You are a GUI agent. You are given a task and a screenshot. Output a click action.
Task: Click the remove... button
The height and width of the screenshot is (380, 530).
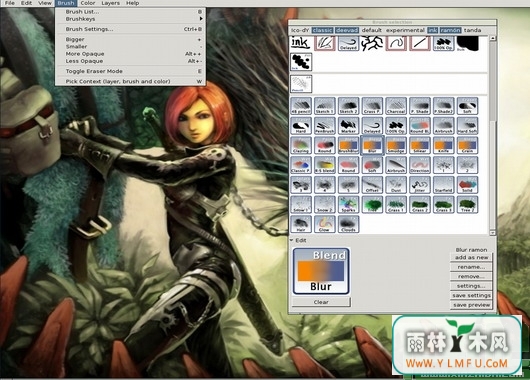(471, 277)
